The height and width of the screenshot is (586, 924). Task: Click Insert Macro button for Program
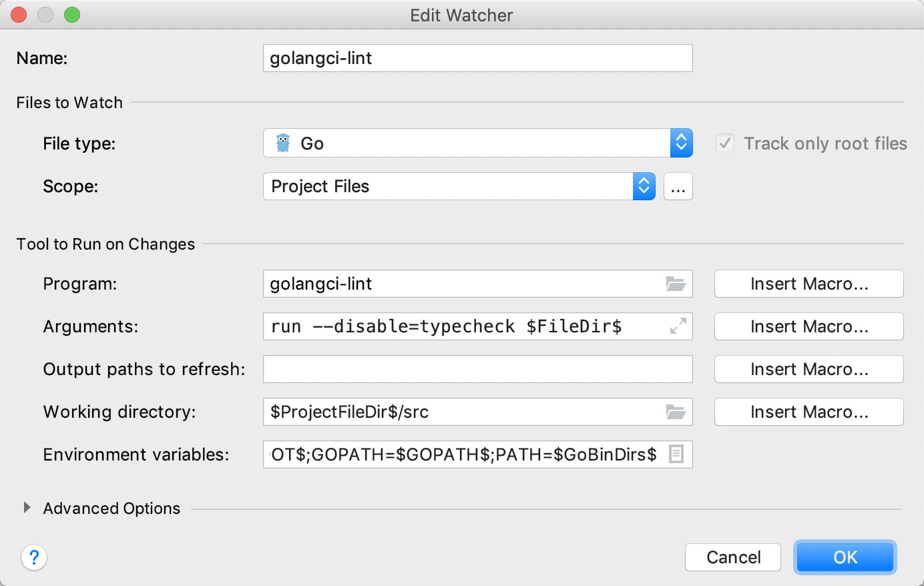809,284
